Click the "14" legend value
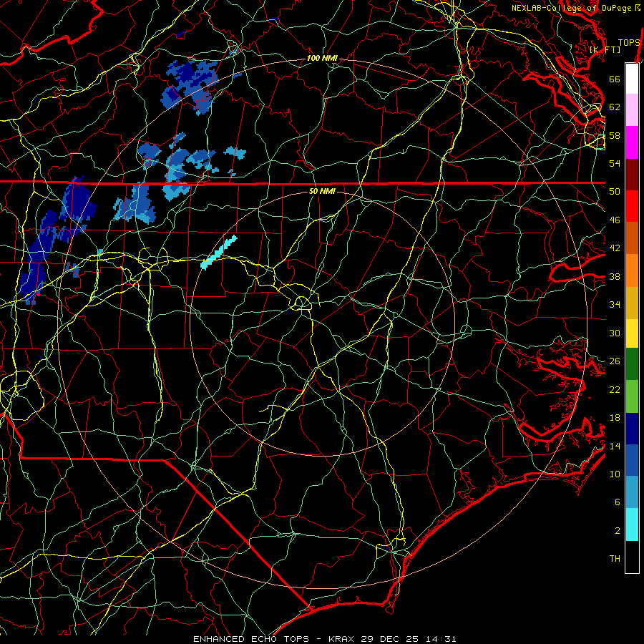 (x=615, y=446)
